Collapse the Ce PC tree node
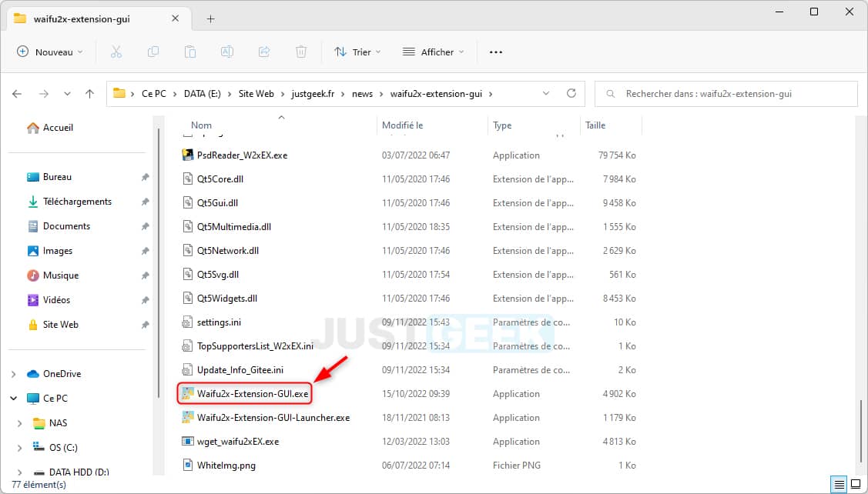 (x=14, y=399)
